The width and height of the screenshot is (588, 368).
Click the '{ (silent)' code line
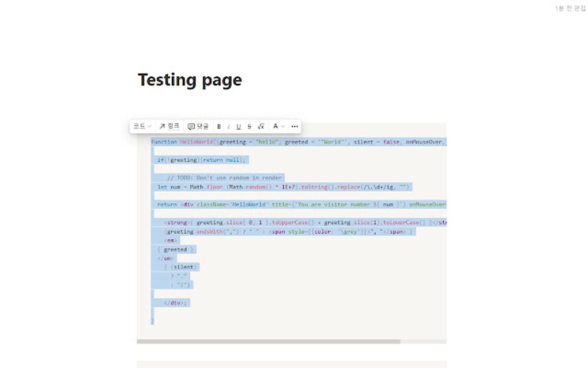(x=181, y=267)
